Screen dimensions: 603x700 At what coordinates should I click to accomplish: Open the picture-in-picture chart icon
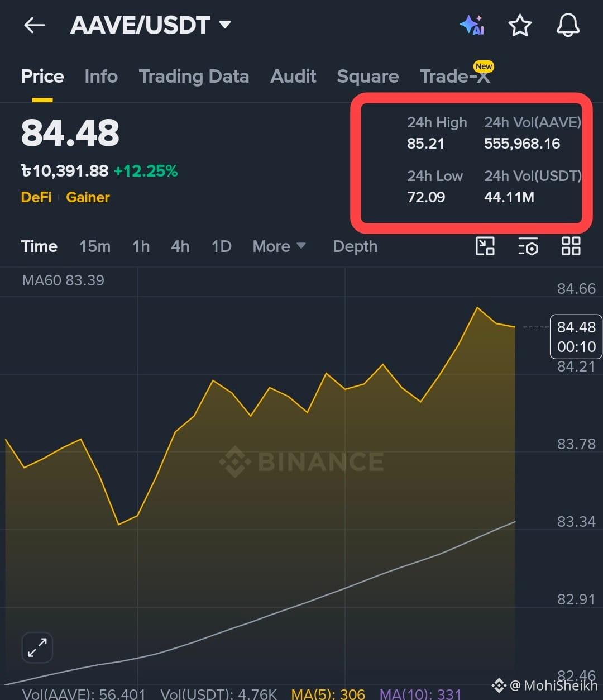(x=485, y=246)
